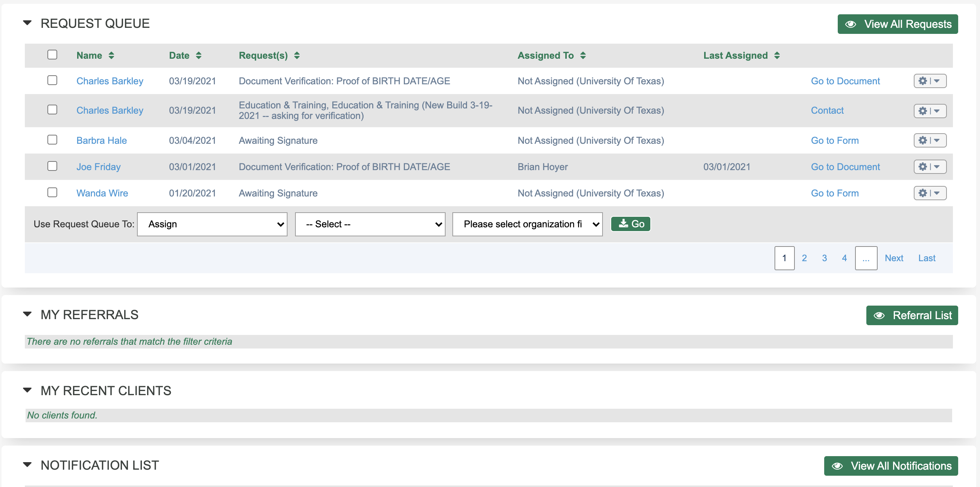Open the organization selection dropdown
Viewport: 980px width, 487px height.
point(527,224)
